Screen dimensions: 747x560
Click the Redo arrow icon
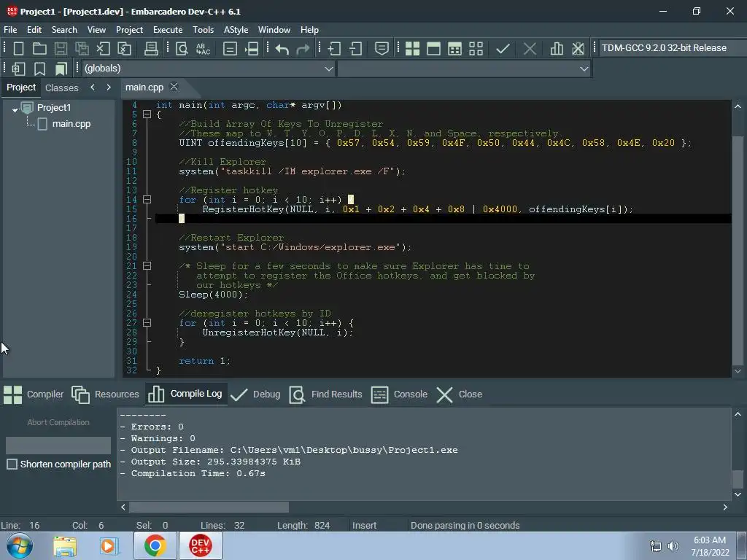coord(303,48)
